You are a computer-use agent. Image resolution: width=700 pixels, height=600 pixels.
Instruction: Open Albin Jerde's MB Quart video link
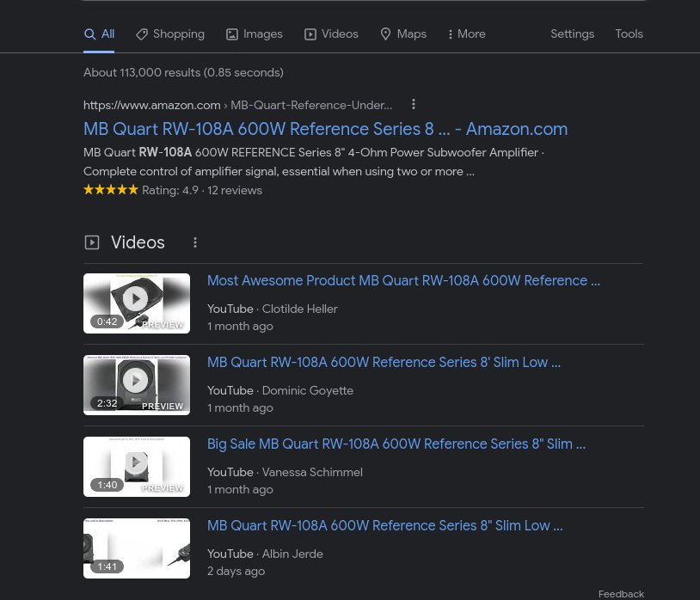pos(384,525)
